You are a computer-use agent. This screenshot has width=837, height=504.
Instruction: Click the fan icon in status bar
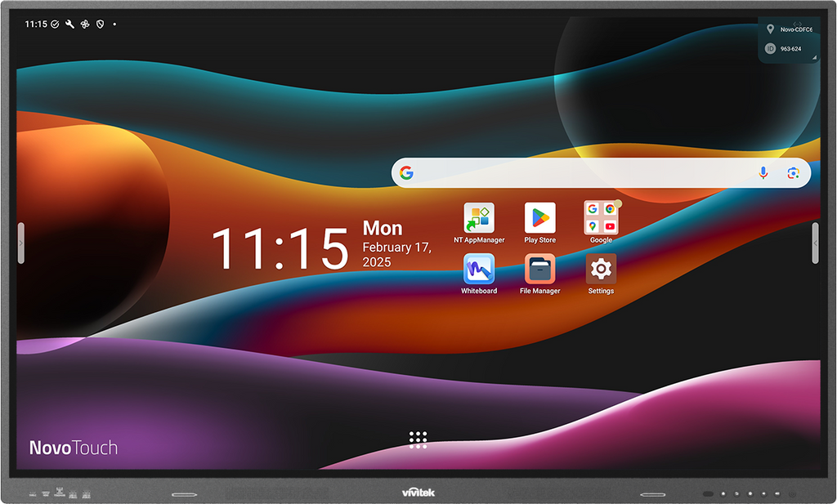(85, 25)
